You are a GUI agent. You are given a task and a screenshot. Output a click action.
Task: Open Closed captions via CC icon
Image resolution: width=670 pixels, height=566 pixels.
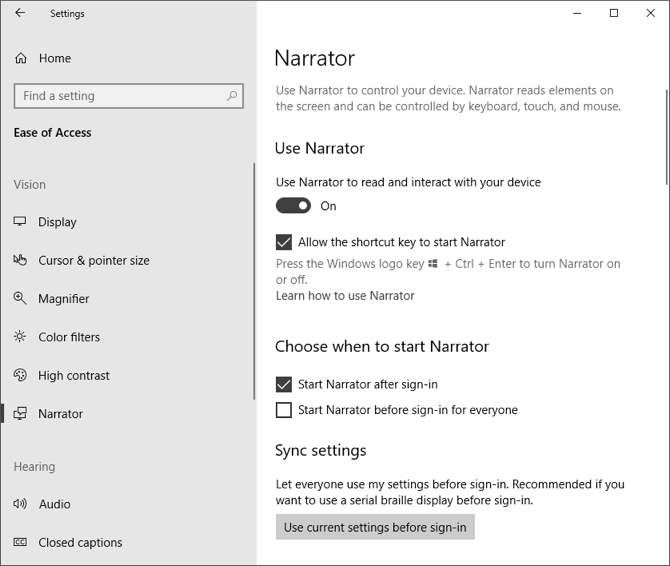coord(20,543)
